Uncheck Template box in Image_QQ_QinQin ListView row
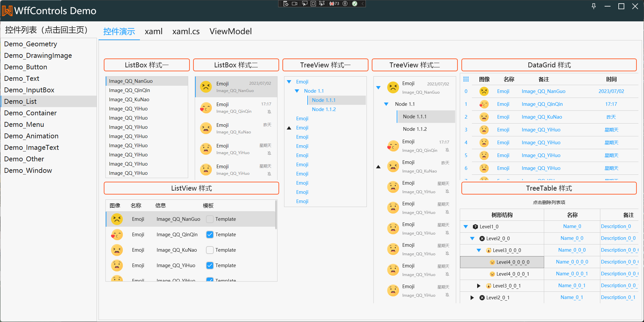Viewport: 644px width, 322px height. pyautogui.click(x=210, y=235)
